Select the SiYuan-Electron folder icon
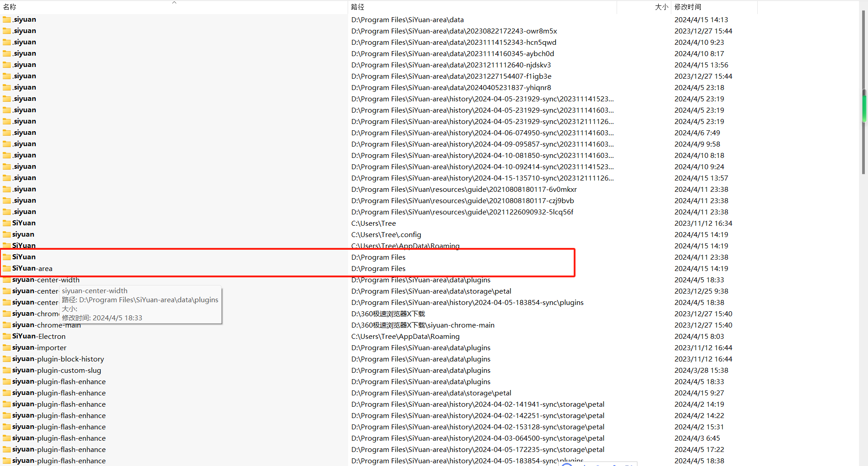 coord(7,337)
